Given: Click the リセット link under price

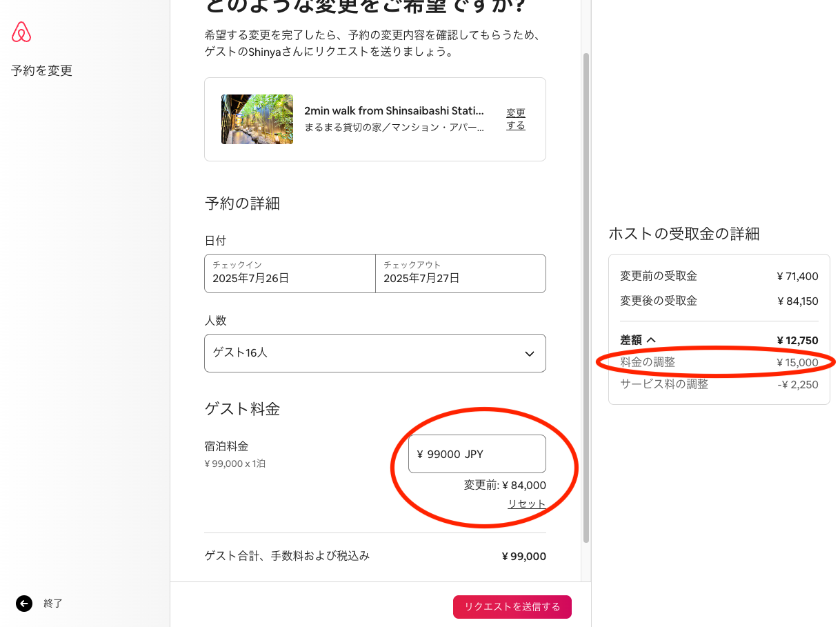Looking at the screenshot, I should 526,504.
